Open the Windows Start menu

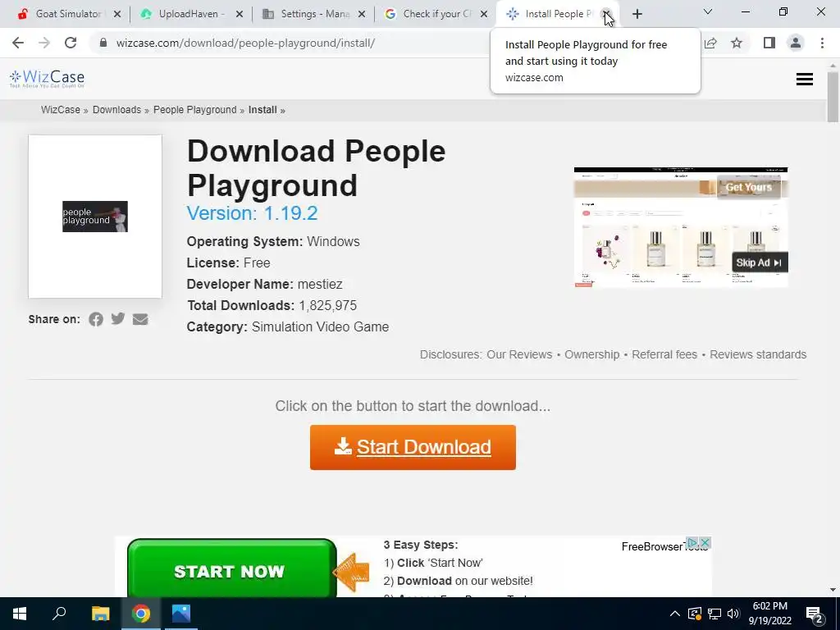(20, 614)
